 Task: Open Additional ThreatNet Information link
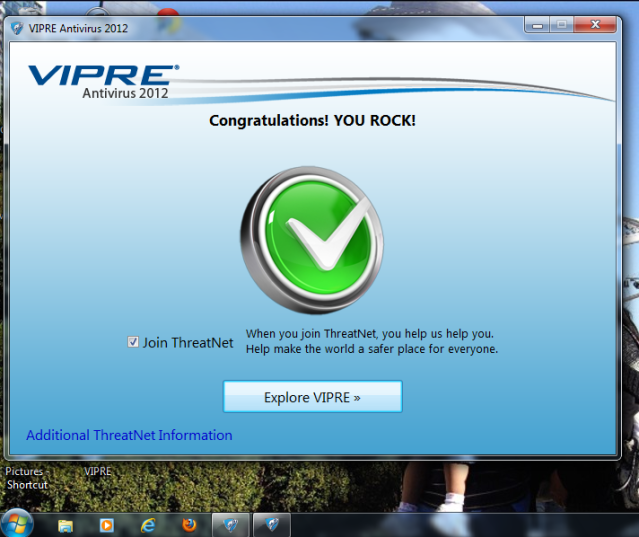pyautogui.click(x=129, y=435)
